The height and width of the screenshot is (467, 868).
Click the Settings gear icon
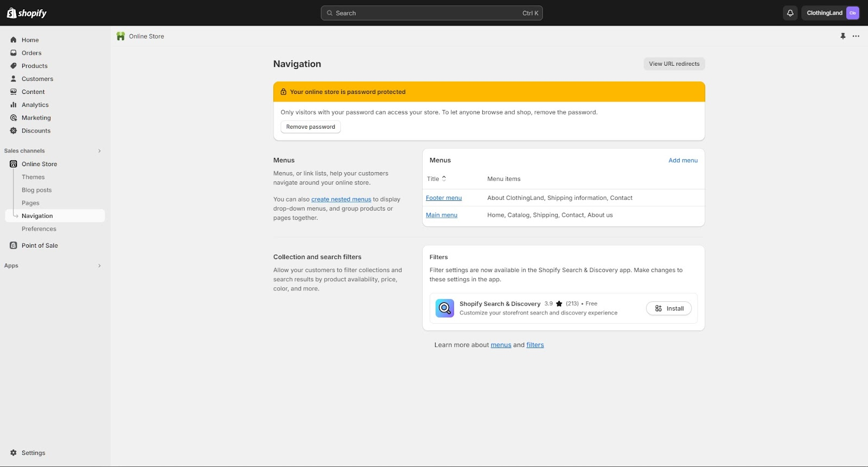point(14,453)
